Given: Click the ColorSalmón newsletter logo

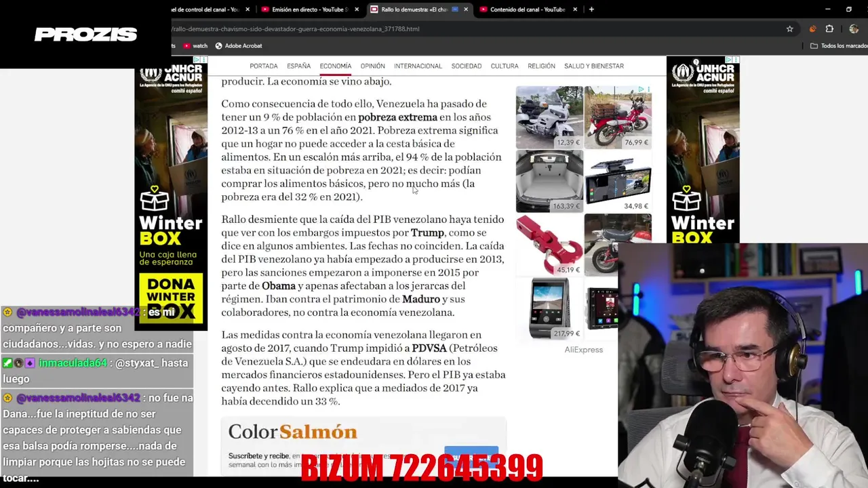Looking at the screenshot, I should (292, 432).
